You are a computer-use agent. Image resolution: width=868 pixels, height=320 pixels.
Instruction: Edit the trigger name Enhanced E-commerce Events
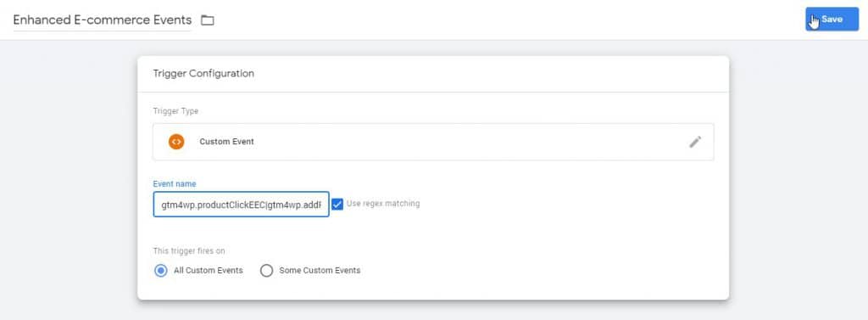pyautogui.click(x=103, y=20)
